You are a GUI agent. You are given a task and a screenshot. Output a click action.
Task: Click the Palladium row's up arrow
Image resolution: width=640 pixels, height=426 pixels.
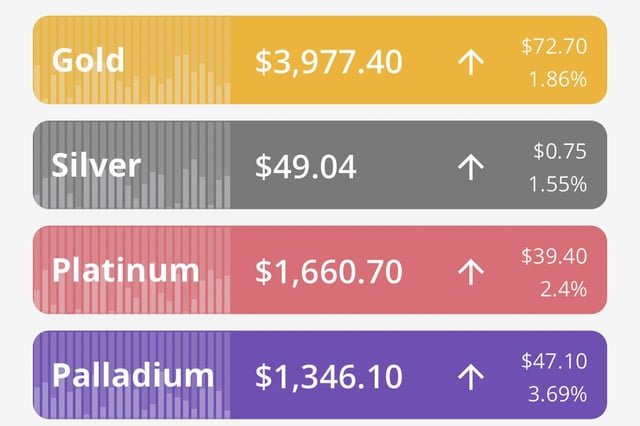[x=470, y=376]
